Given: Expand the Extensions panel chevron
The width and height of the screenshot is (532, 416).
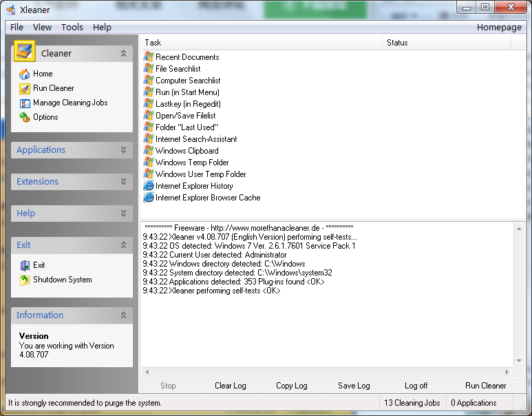Looking at the screenshot, I should point(123,182).
